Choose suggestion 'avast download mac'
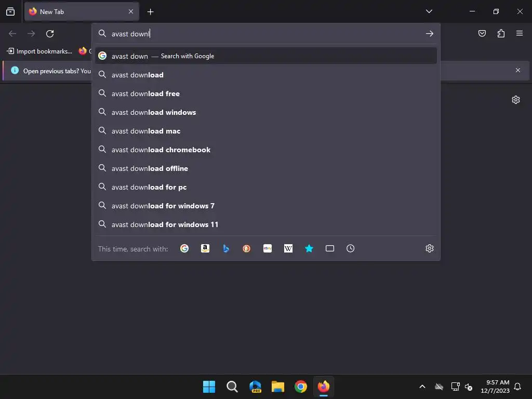Image resolution: width=532 pixels, height=399 pixels. (266, 130)
